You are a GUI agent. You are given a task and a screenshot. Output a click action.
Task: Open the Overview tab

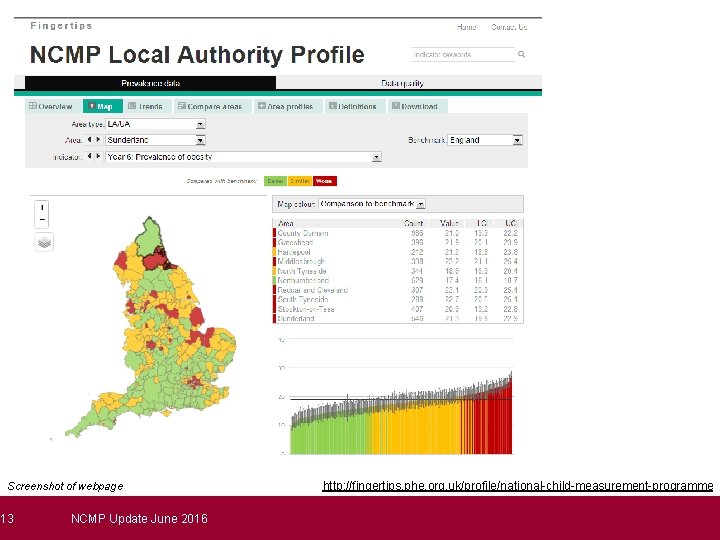point(51,106)
